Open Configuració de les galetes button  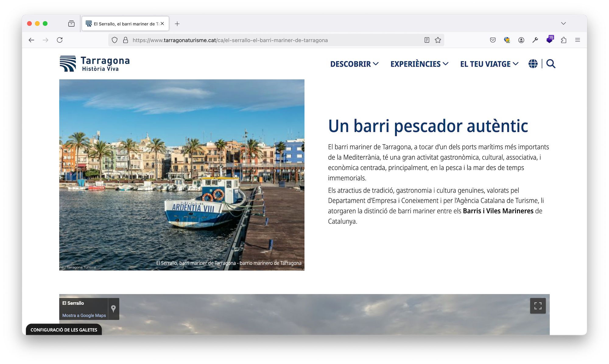click(x=64, y=330)
